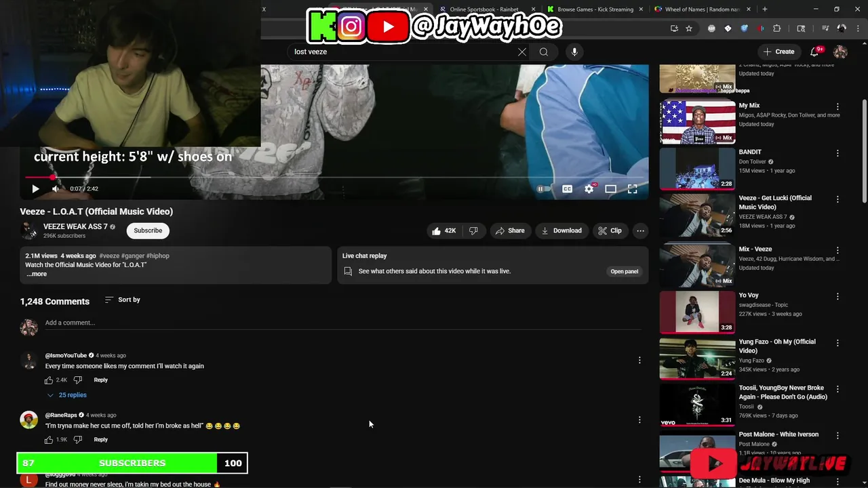Play the Veeze L.O.A.T video
This screenshot has height=488, width=868.
(35, 189)
